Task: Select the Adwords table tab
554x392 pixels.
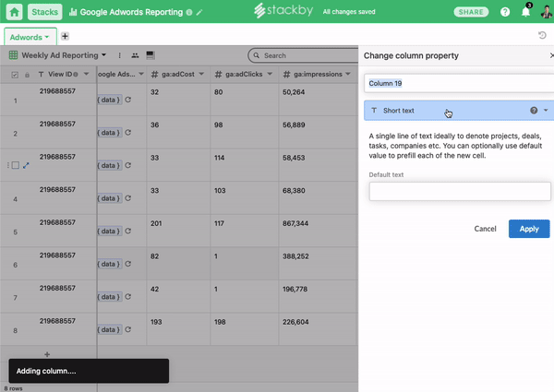Action: click(30, 37)
